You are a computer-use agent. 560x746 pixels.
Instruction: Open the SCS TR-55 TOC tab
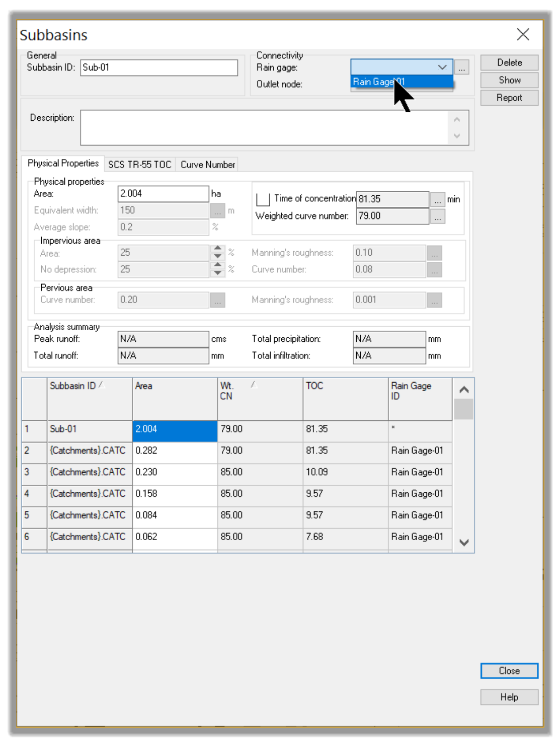coord(140,165)
